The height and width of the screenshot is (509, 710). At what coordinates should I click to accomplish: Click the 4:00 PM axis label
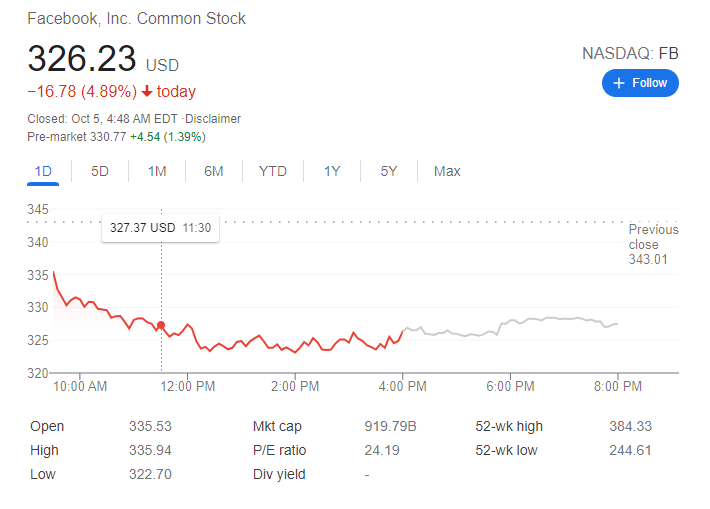[402, 385]
